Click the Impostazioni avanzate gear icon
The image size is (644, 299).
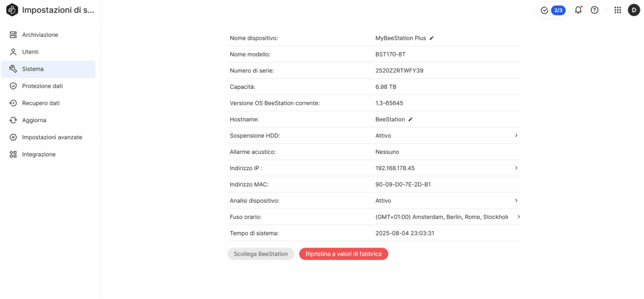(13, 137)
